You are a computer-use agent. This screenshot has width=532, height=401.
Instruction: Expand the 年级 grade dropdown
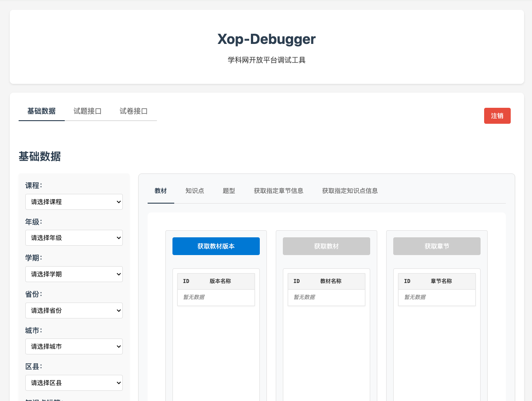tap(74, 238)
